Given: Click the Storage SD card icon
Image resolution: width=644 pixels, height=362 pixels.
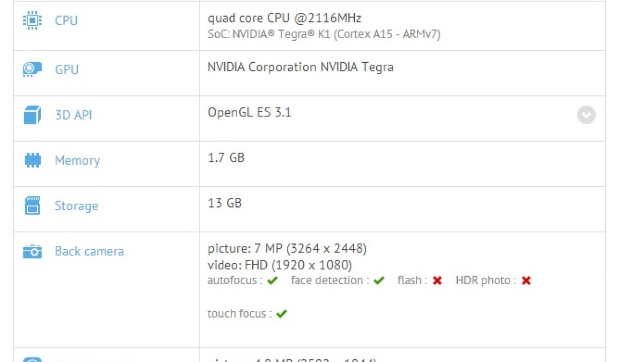Looking at the screenshot, I should click(32, 206).
